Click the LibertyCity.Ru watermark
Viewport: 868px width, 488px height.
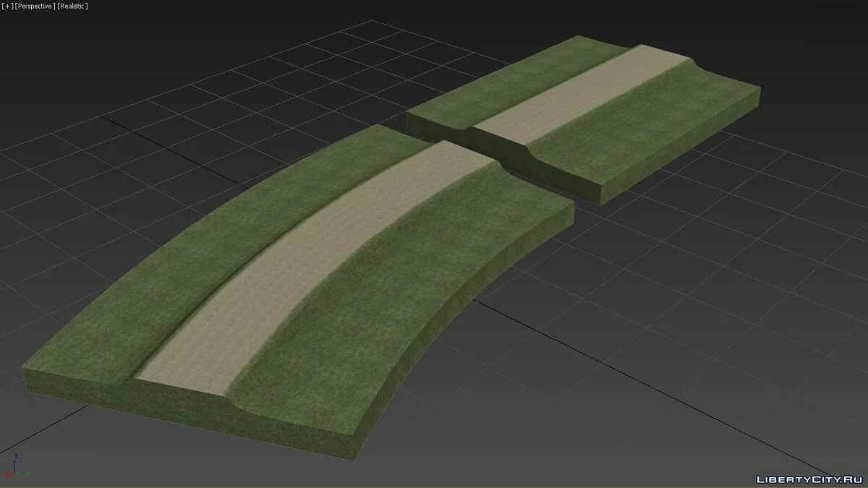click(807, 479)
